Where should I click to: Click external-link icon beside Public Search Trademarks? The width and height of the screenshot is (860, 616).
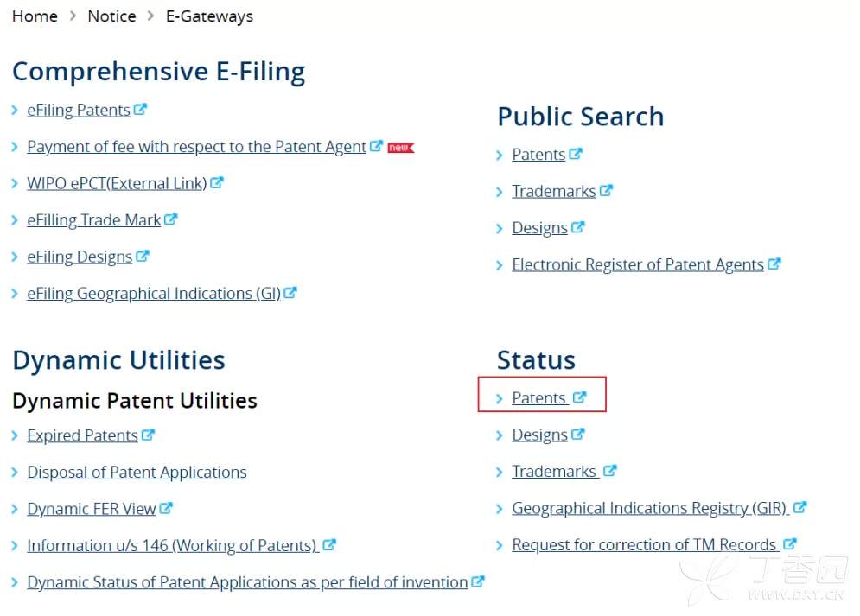[x=606, y=191]
